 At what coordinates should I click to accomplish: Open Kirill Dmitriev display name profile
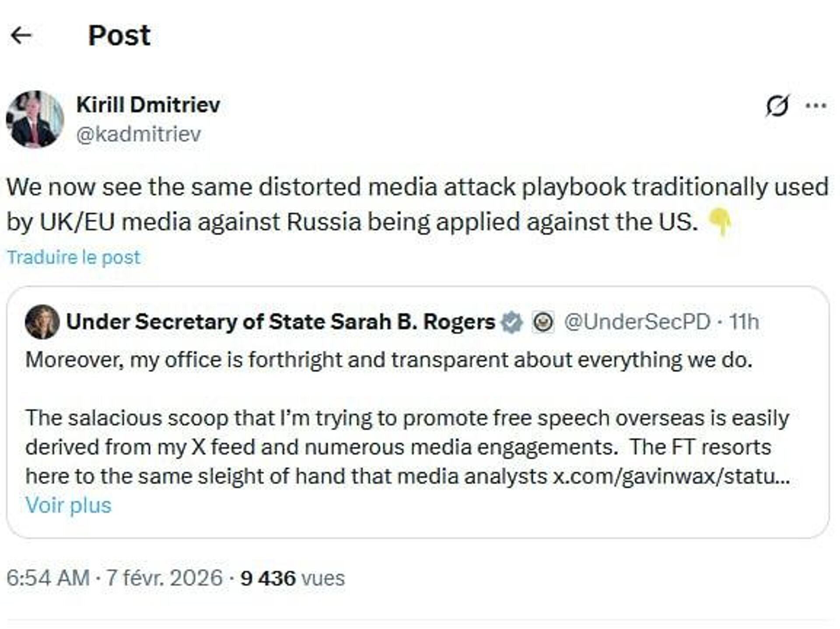pyautogui.click(x=148, y=105)
